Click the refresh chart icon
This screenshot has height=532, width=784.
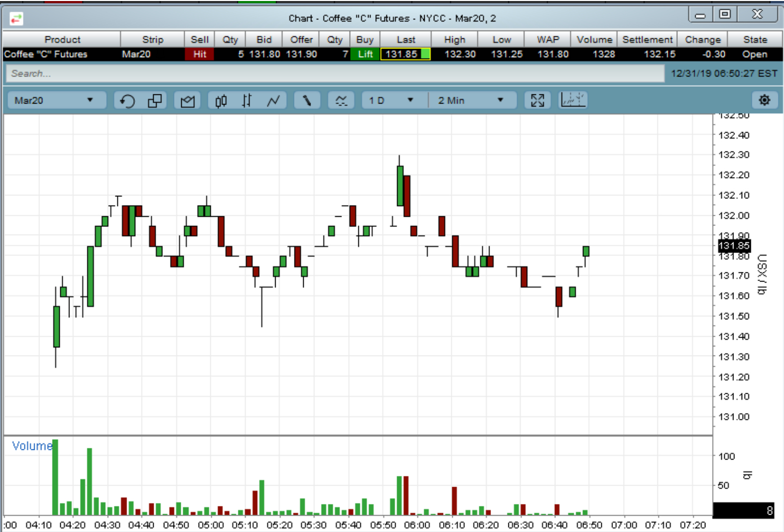127,100
